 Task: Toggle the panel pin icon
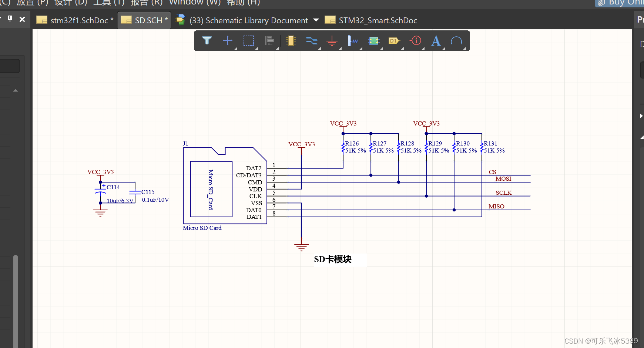click(x=10, y=19)
